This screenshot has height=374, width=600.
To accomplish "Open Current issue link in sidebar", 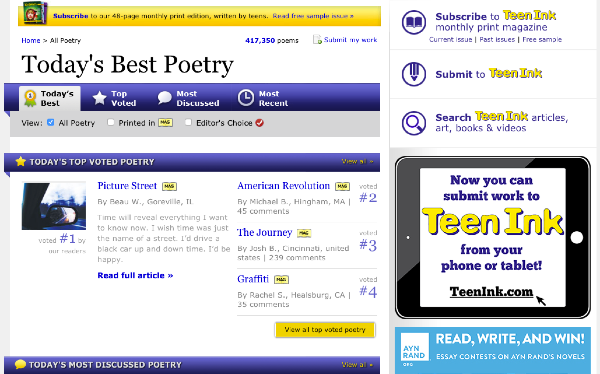I will click(450, 39).
